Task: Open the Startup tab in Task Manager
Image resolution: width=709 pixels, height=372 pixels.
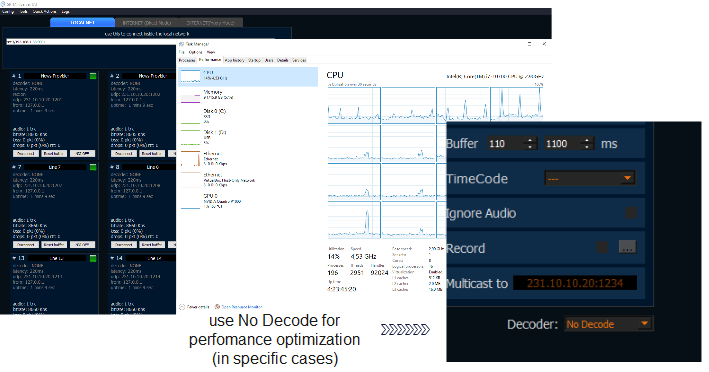Action: (x=254, y=60)
